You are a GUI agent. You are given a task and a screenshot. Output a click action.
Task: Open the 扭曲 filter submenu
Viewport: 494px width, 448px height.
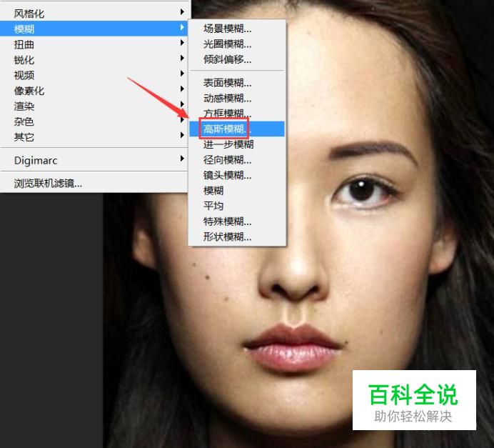point(94,44)
